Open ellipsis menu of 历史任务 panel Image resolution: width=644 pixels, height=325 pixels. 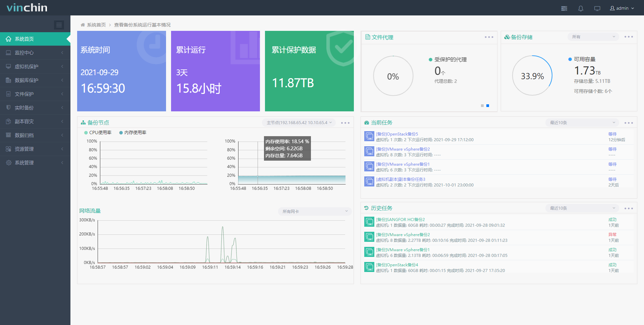point(629,208)
